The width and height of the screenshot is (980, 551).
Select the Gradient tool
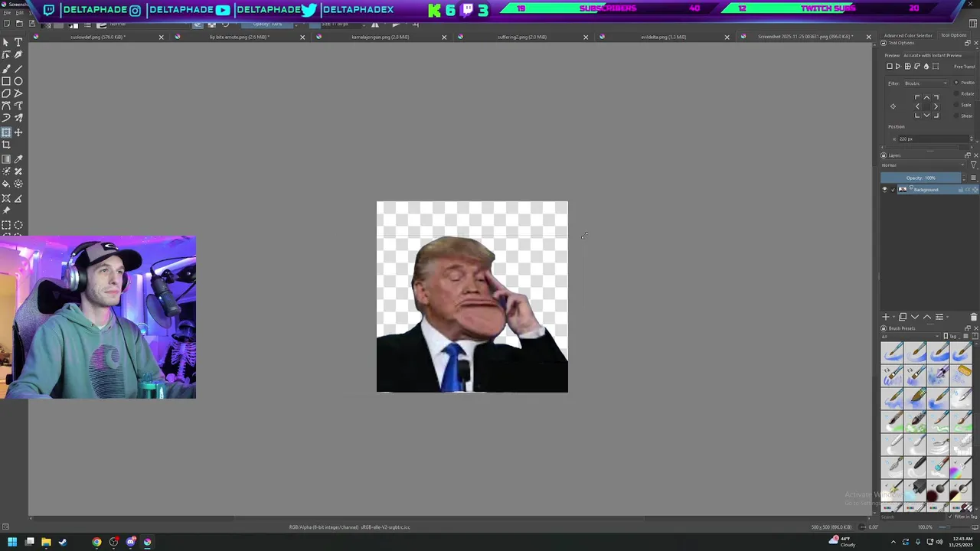point(6,159)
